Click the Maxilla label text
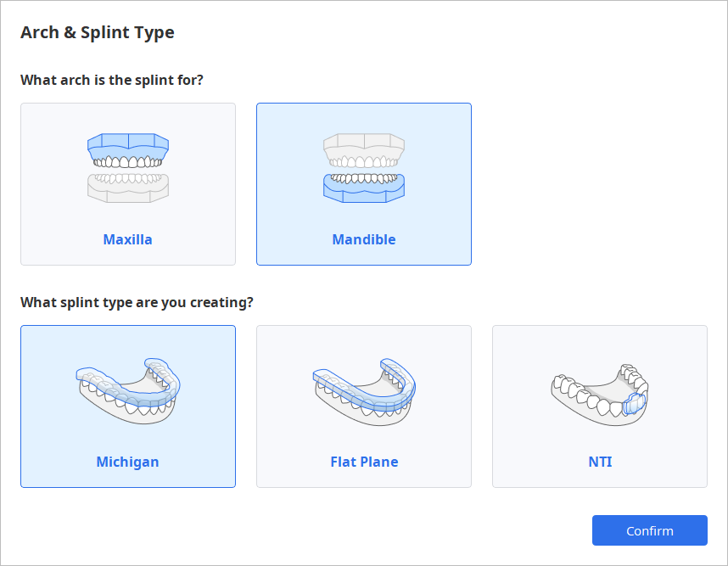 tap(127, 239)
